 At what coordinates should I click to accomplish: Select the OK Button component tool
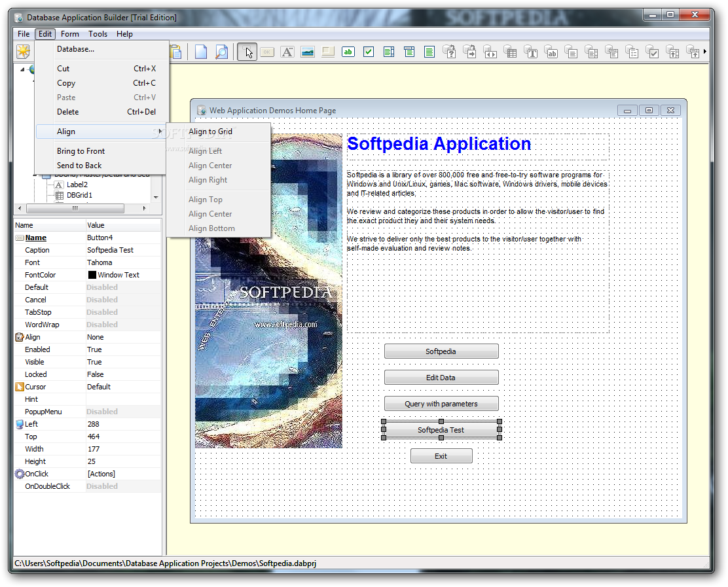click(267, 52)
